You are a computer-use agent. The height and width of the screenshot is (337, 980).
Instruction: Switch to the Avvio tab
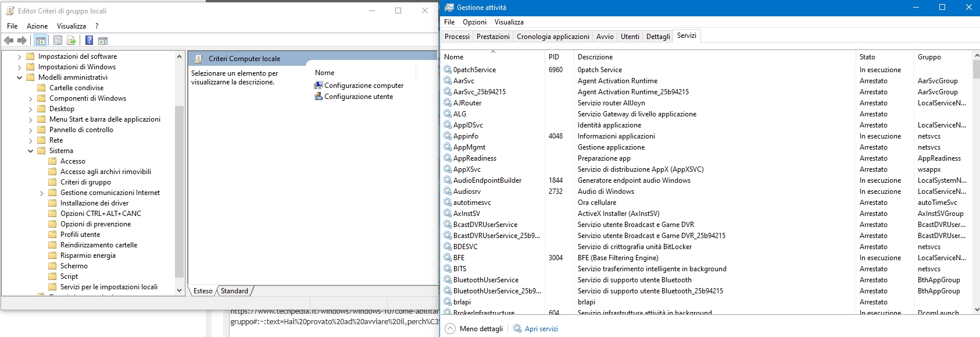605,37
